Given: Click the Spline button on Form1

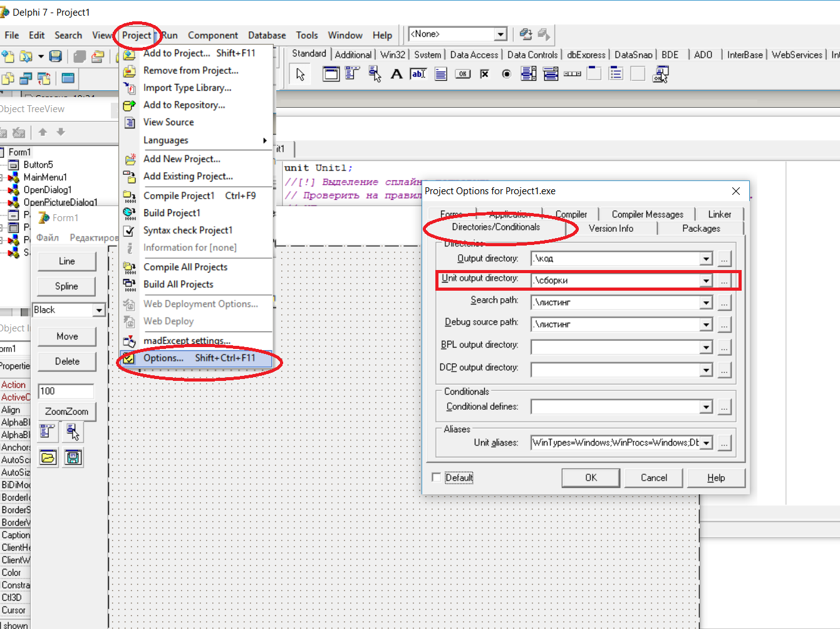Looking at the screenshot, I should click(x=66, y=286).
